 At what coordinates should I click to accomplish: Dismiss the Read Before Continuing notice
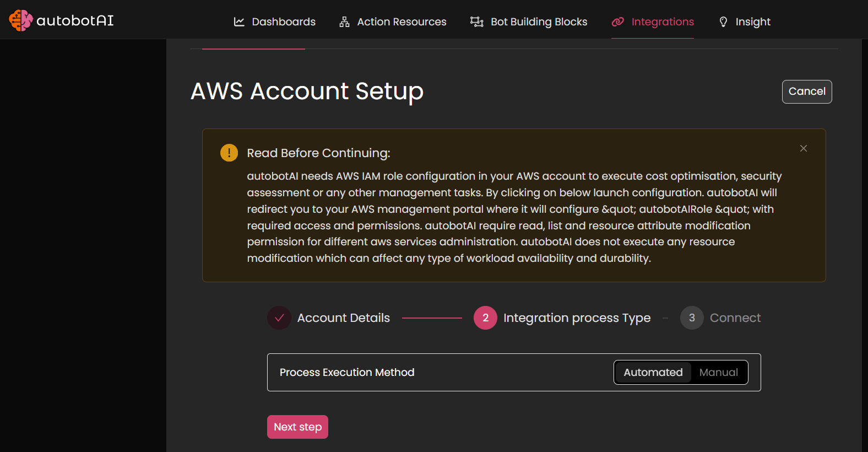coord(804,148)
